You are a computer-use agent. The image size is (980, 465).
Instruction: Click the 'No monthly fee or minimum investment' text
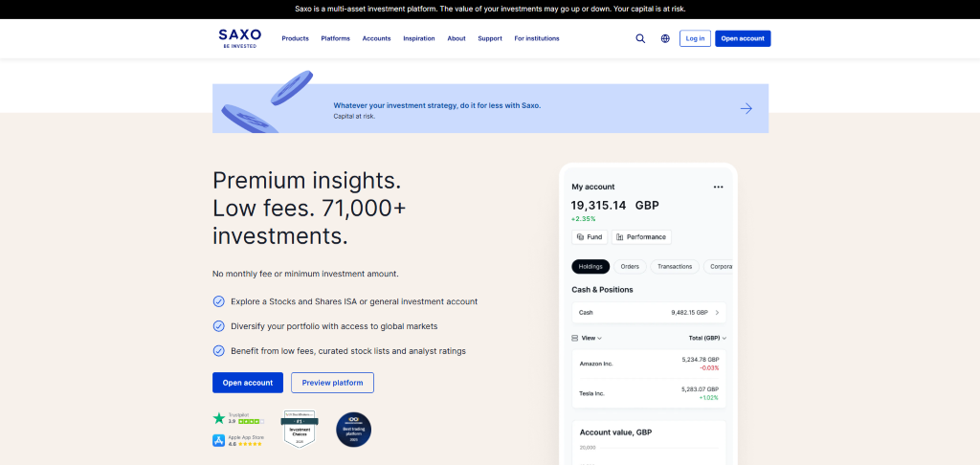(305, 274)
